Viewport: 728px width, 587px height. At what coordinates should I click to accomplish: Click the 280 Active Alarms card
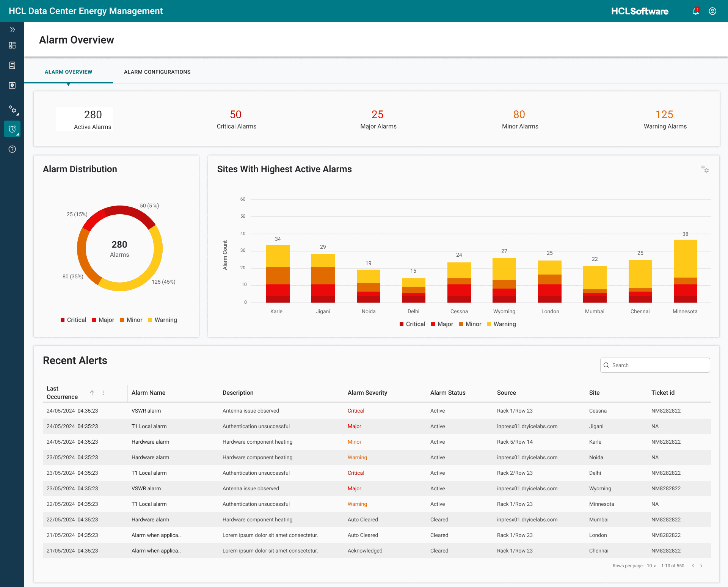click(x=85, y=119)
